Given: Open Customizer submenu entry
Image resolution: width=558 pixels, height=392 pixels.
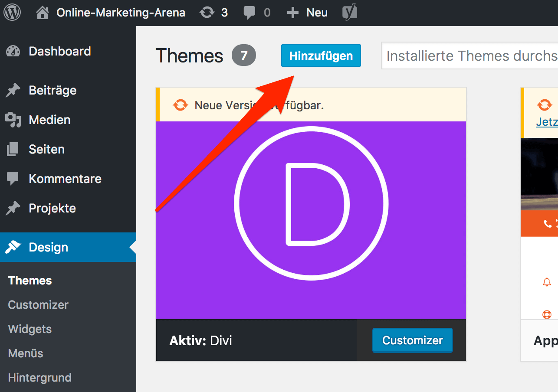Looking at the screenshot, I should pos(38,305).
